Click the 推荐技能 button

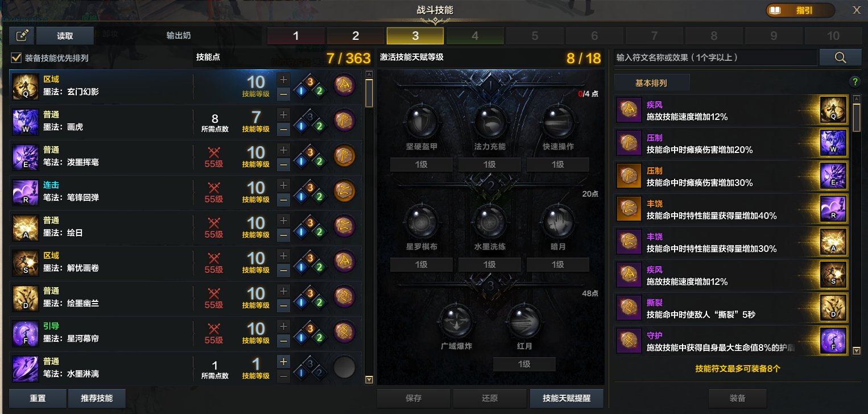(x=97, y=398)
